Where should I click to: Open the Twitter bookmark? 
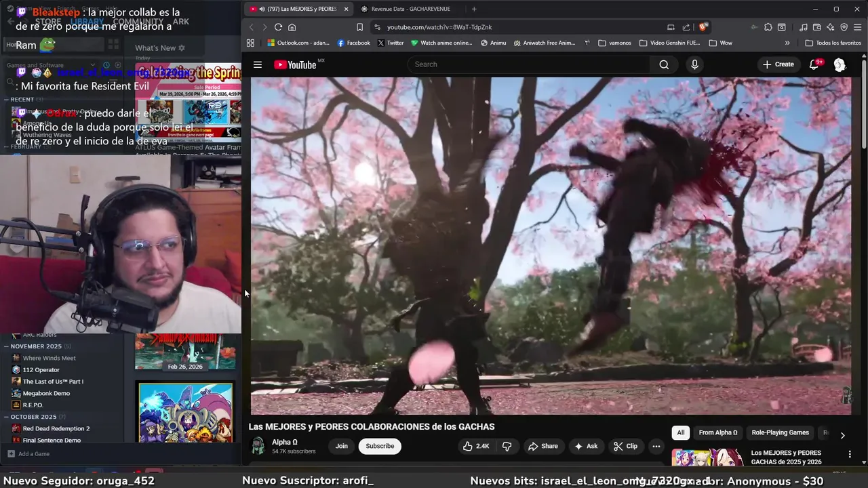tap(390, 43)
